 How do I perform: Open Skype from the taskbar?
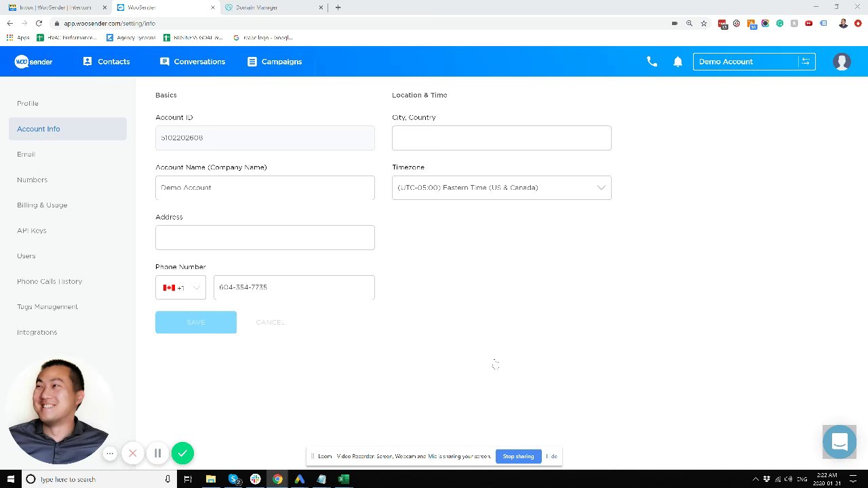pyautogui.click(x=234, y=479)
